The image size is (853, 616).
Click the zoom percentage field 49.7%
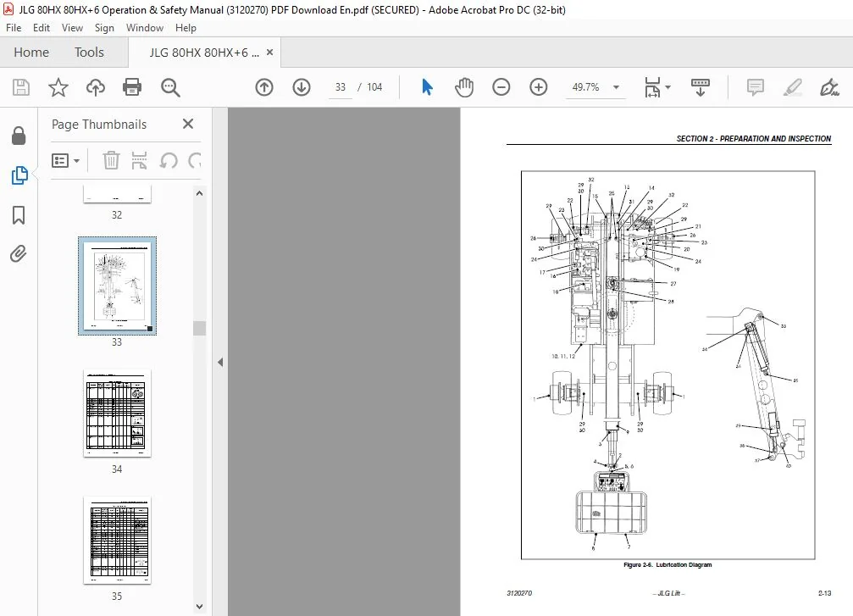[585, 87]
